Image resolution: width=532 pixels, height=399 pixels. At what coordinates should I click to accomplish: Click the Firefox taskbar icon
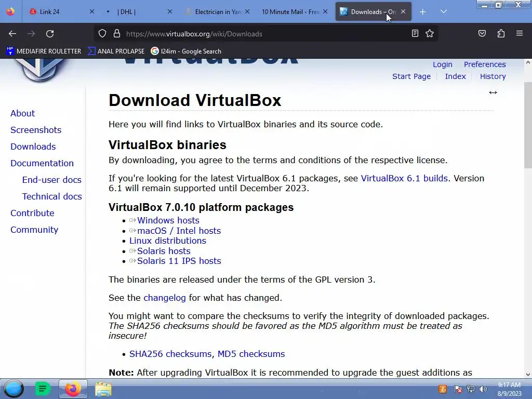click(73, 389)
